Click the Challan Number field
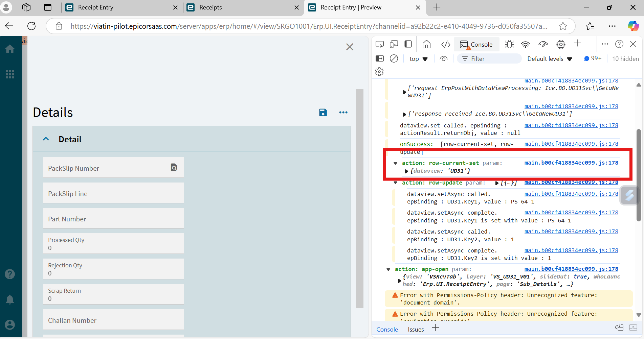The height and width of the screenshot is (339, 644). 113,319
